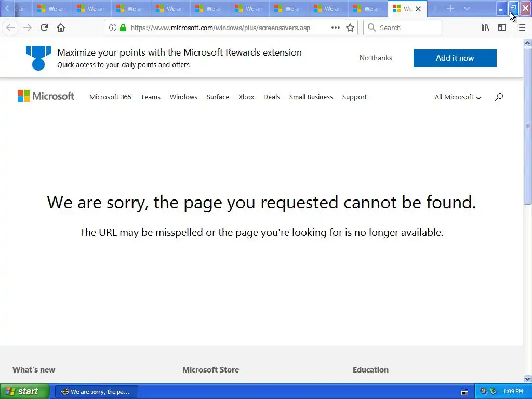Screen dimensions: 532x399
Task: Restore down the Firefox window
Action: click(513, 8)
